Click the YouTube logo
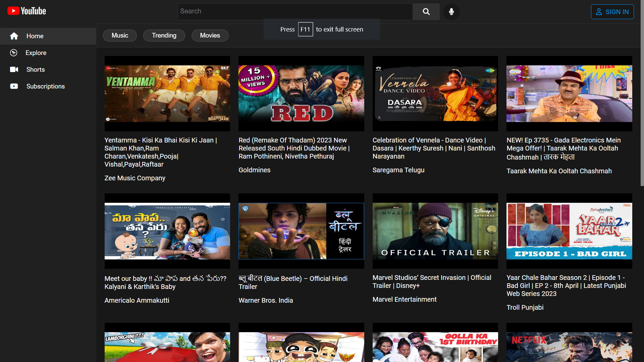 point(26,11)
